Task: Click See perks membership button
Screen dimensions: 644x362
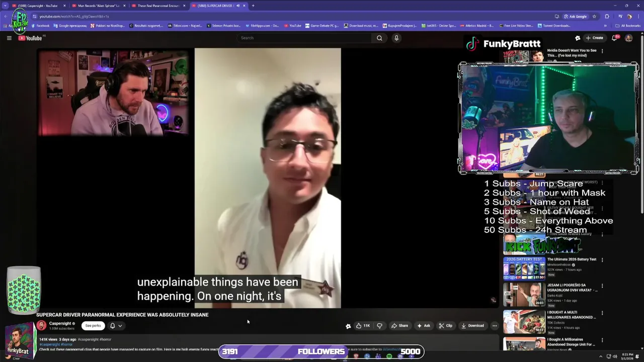Action: pos(93,326)
